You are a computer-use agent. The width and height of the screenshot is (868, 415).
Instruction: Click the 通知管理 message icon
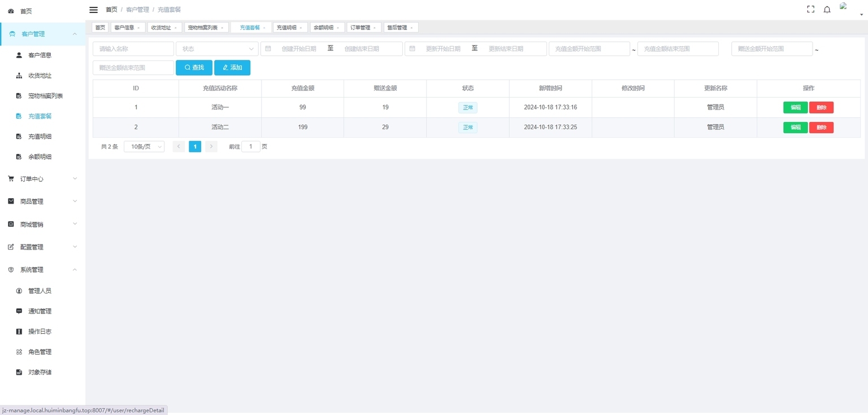pyautogui.click(x=19, y=311)
